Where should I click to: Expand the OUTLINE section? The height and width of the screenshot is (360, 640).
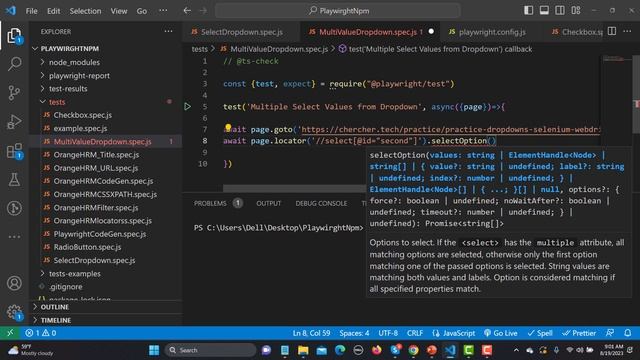[55, 307]
